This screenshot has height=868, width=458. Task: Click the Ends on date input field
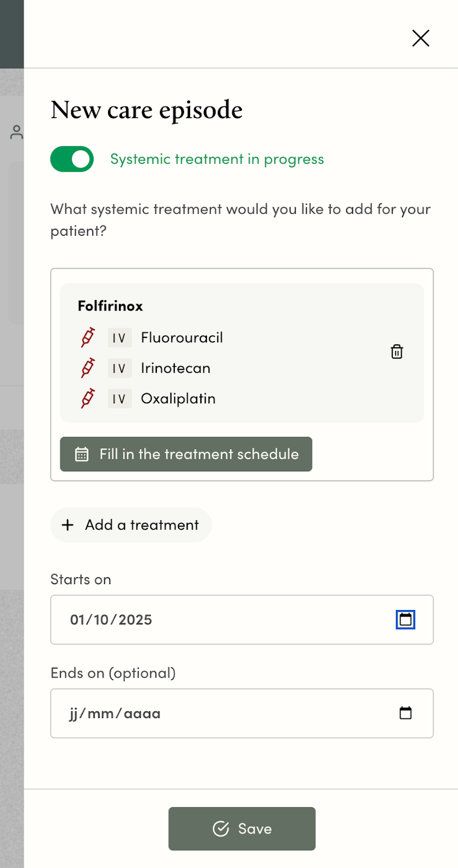[217, 714]
